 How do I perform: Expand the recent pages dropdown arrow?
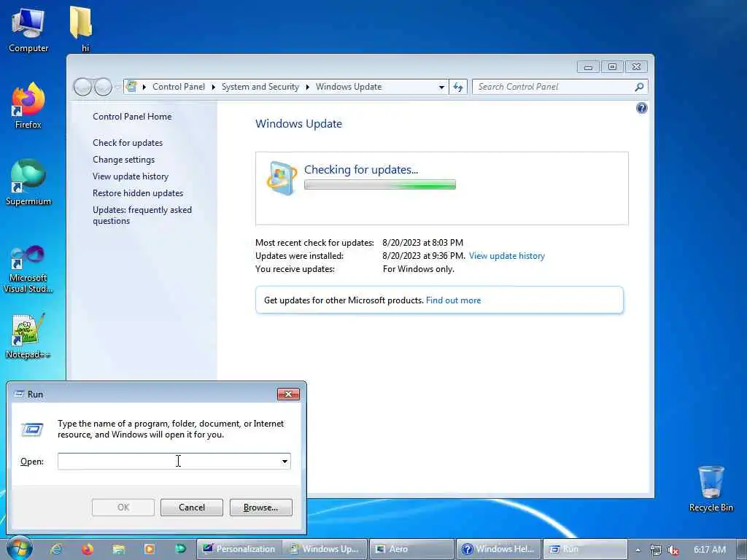(117, 87)
